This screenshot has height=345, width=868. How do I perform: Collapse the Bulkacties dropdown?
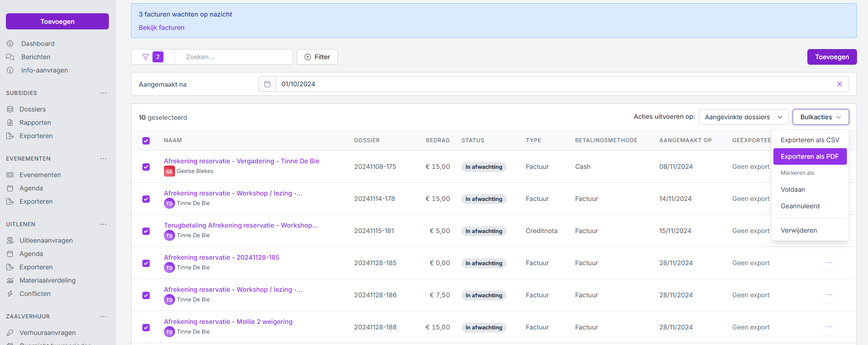coord(820,117)
